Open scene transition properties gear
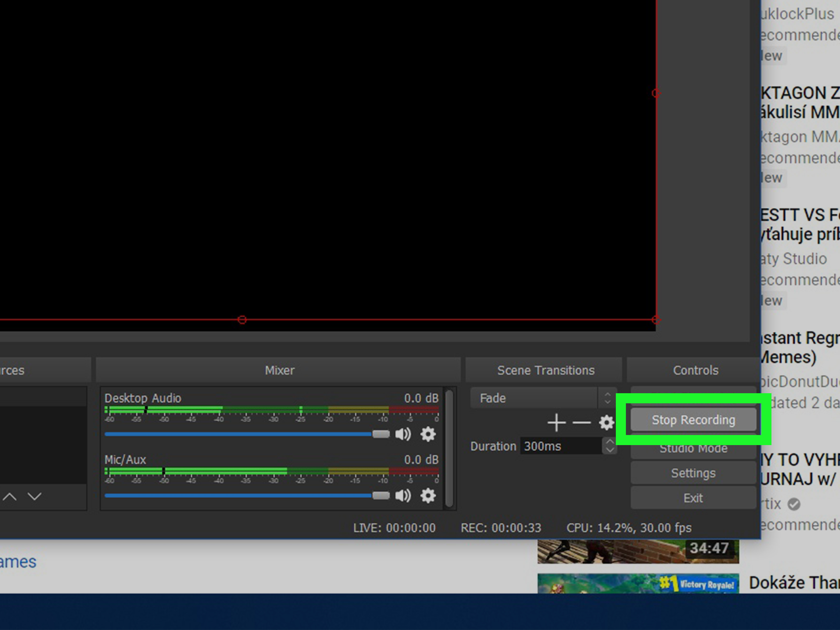The height and width of the screenshot is (630, 840). pyautogui.click(x=606, y=422)
